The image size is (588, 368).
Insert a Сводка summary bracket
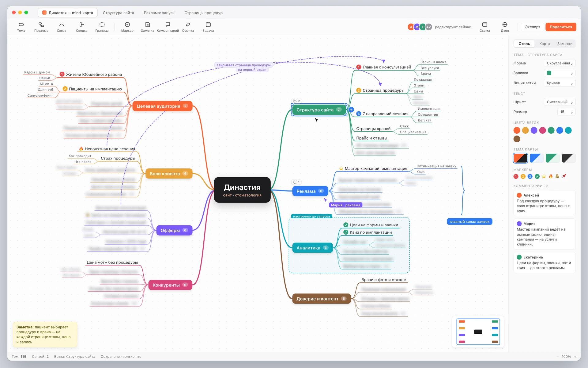pyautogui.click(x=82, y=27)
